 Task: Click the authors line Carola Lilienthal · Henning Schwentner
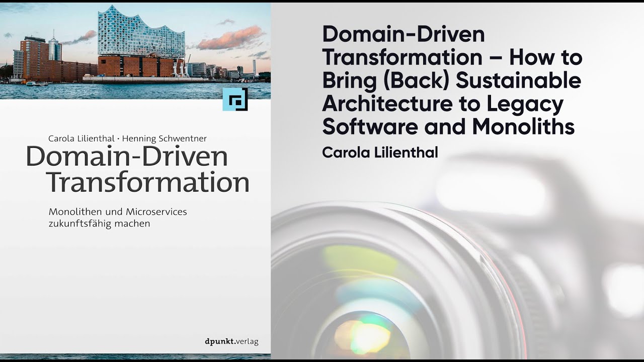[x=127, y=139]
